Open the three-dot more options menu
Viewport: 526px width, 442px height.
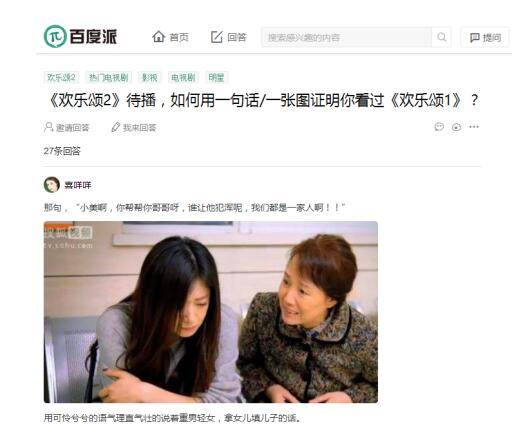click(474, 127)
